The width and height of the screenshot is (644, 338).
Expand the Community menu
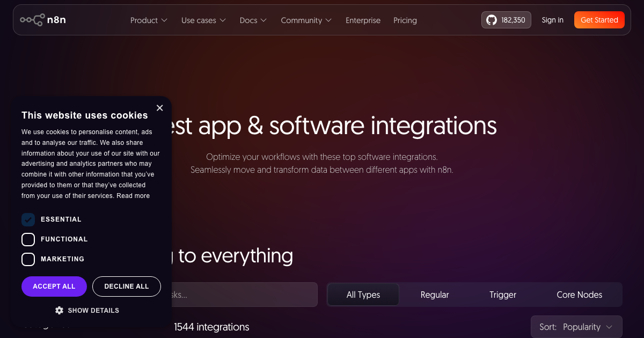point(306,20)
